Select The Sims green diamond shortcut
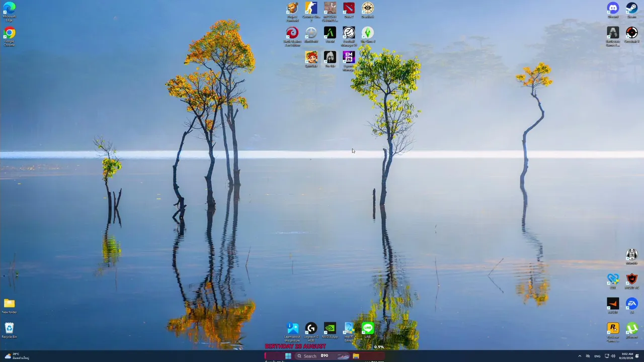The height and width of the screenshot is (362, 644). tap(368, 35)
